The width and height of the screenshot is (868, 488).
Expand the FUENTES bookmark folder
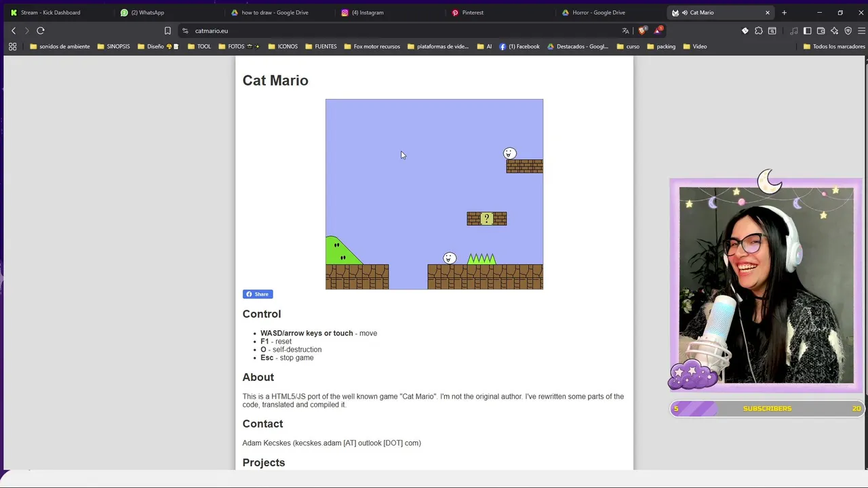(321, 47)
